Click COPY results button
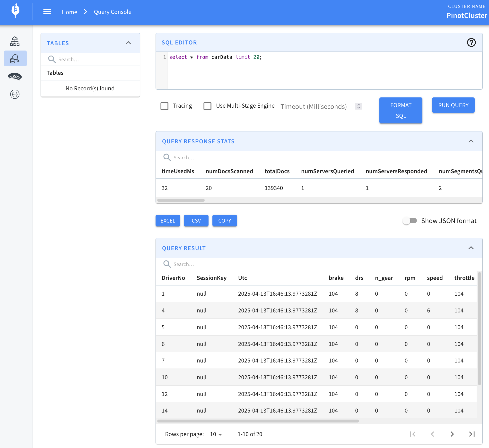Screen dimensions: 489x448 [x=225, y=221]
